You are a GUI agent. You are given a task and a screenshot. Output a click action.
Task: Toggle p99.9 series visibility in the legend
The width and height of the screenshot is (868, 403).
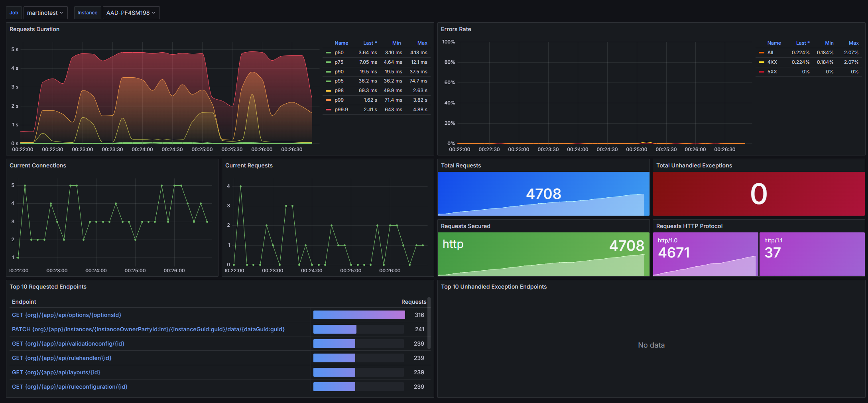[x=341, y=110]
